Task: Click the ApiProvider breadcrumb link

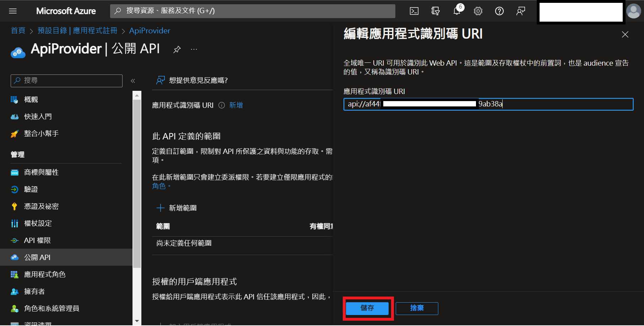Action: pyautogui.click(x=150, y=31)
